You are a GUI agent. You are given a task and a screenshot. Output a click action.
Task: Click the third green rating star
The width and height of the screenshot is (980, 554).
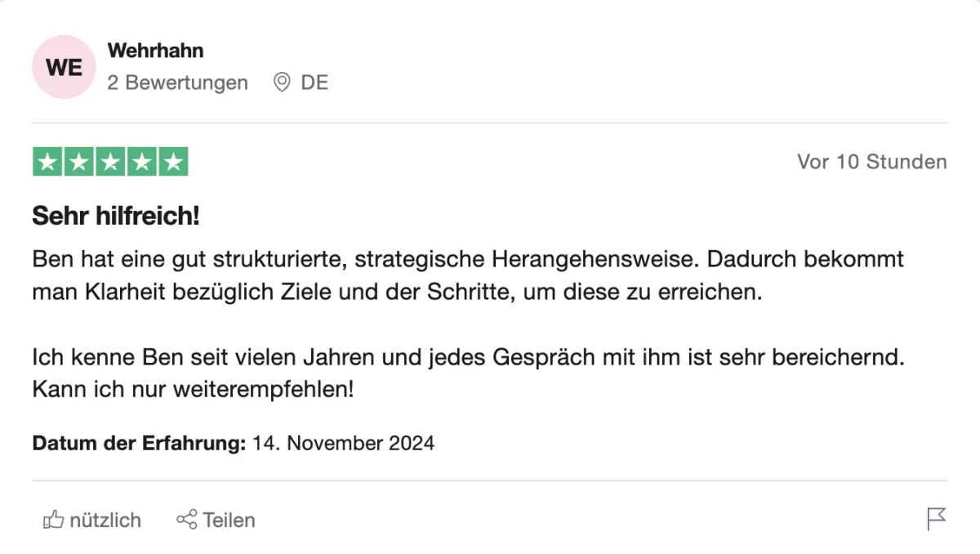pos(110,162)
